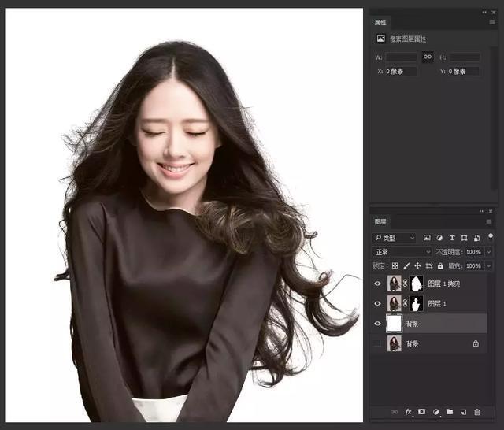Hide the 图层 1 拷贝 layer
Viewport: 504px width, 430px height.
click(377, 284)
